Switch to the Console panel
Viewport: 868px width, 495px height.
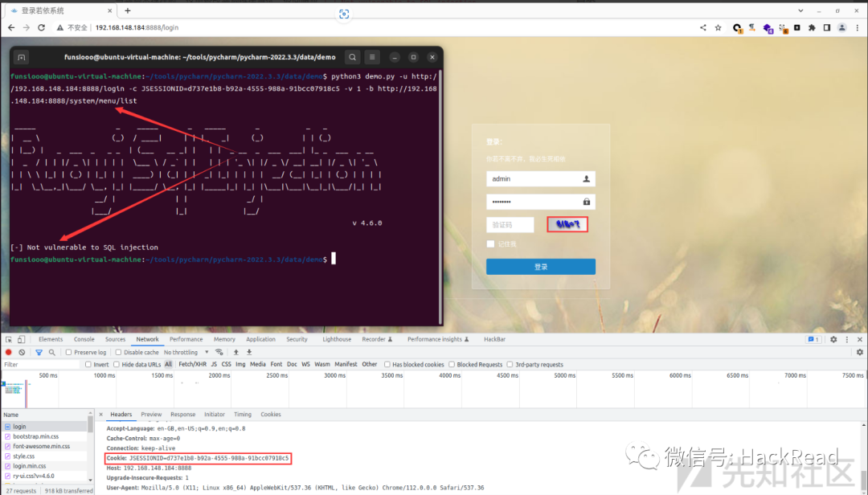coord(84,339)
